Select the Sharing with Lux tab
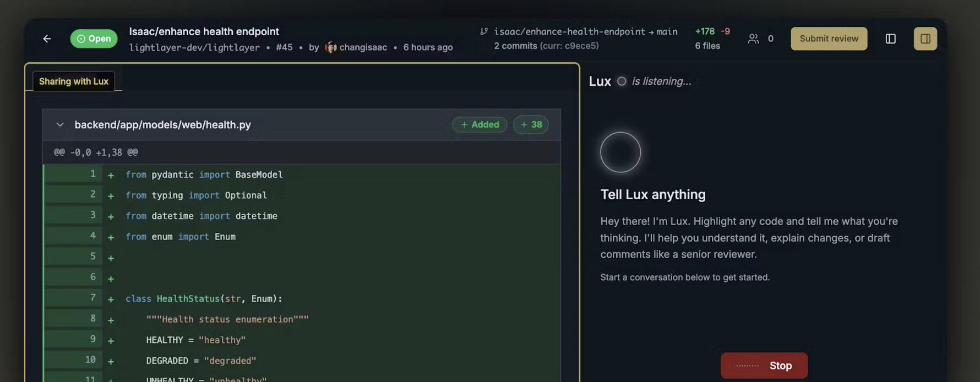 (x=74, y=81)
